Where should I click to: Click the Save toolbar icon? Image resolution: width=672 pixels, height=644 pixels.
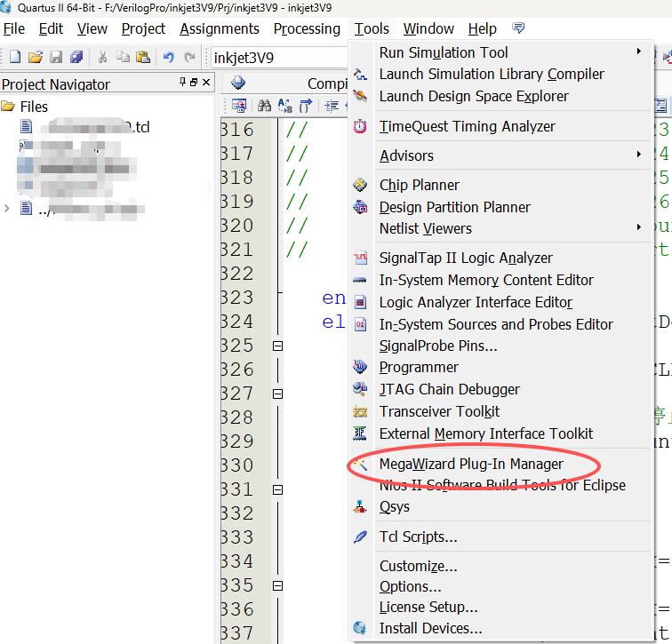(56, 57)
